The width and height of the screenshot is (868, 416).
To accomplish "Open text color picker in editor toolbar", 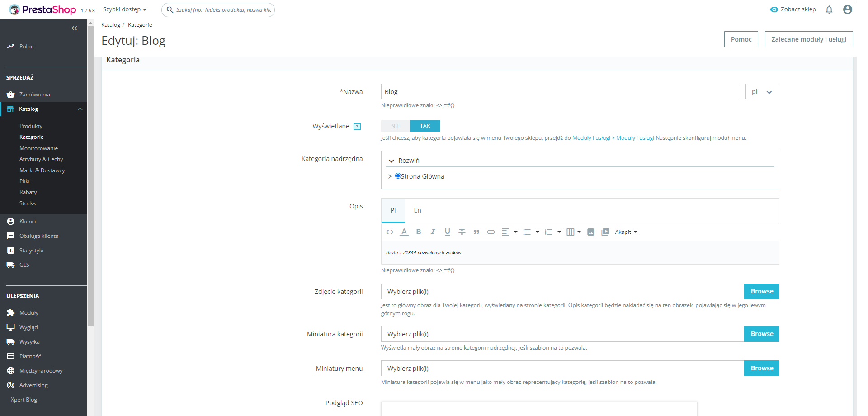I will 404,232.
